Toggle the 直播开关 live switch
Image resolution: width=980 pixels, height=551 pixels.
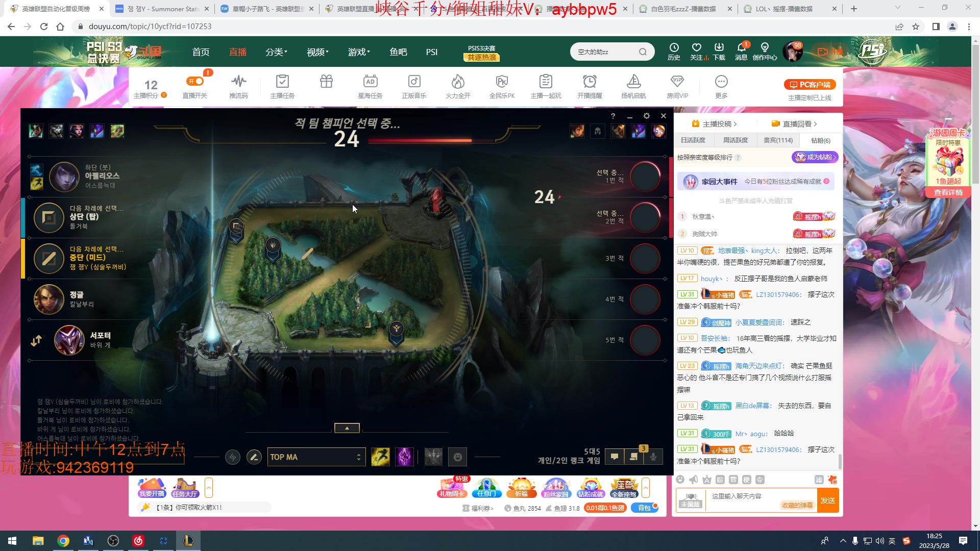click(195, 82)
